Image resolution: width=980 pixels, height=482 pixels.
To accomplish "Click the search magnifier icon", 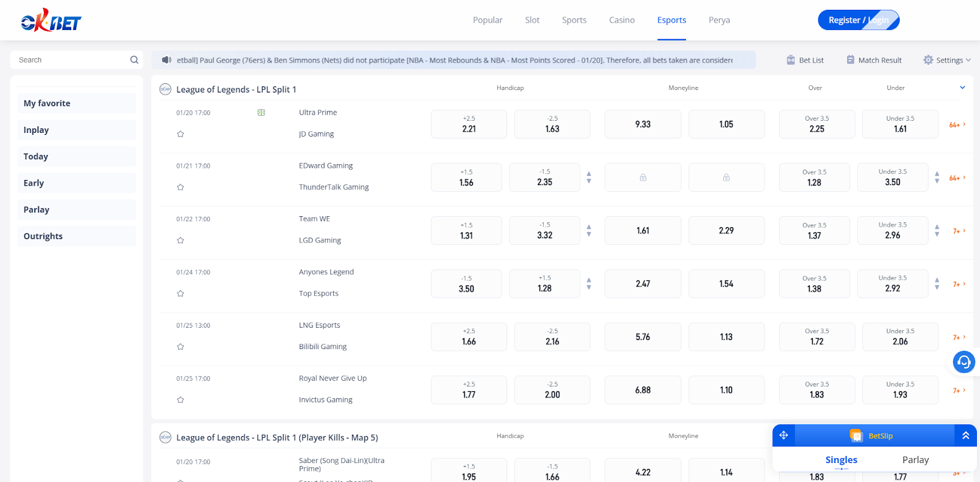I will [134, 60].
